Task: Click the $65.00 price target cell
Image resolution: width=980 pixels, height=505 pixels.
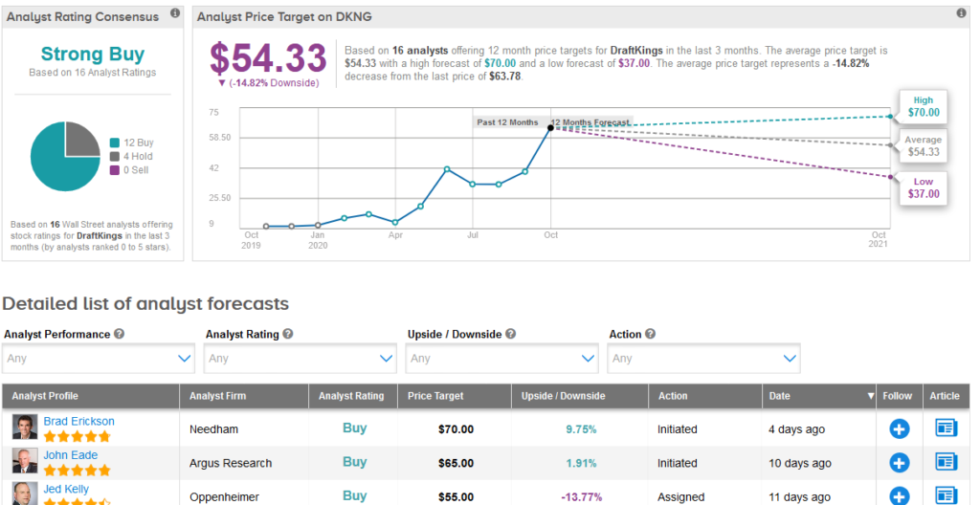Action: [456, 463]
